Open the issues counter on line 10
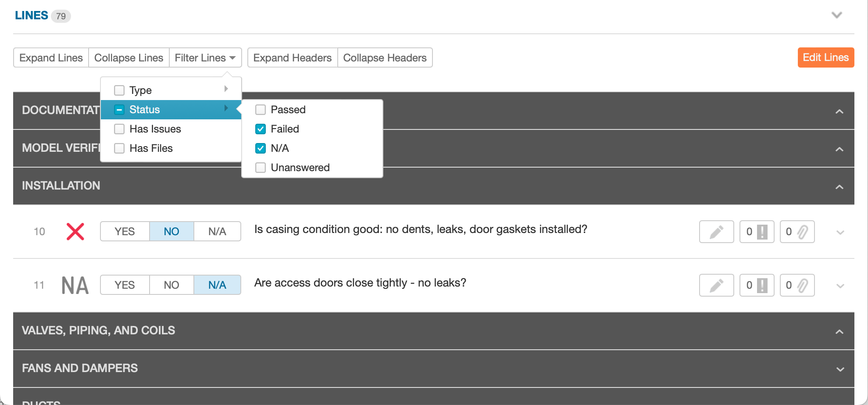This screenshot has width=868, height=405. [x=757, y=232]
